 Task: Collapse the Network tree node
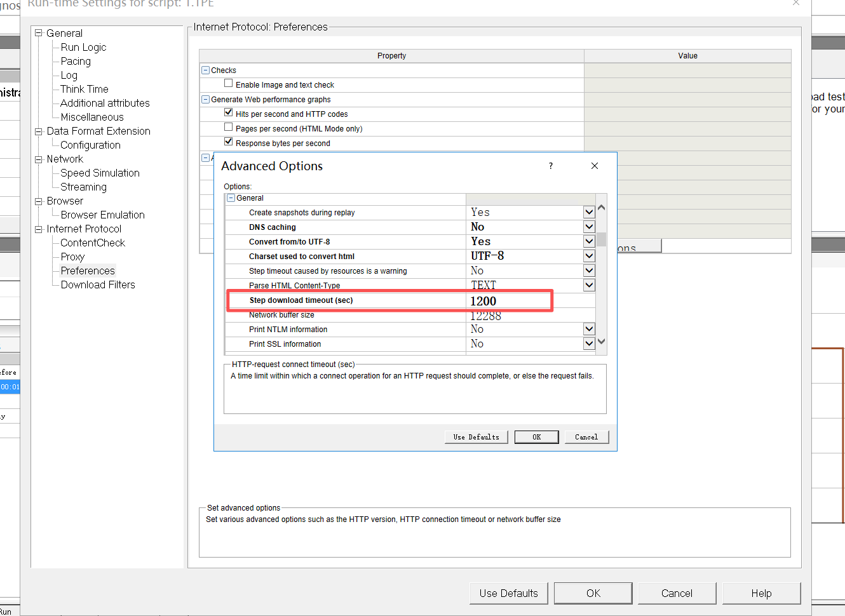coord(38,159)
